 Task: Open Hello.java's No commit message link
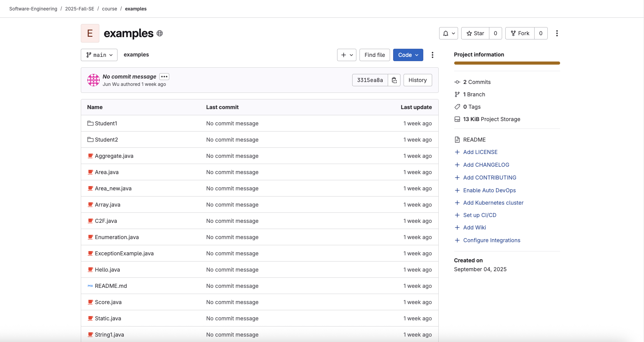pos(232,270)
